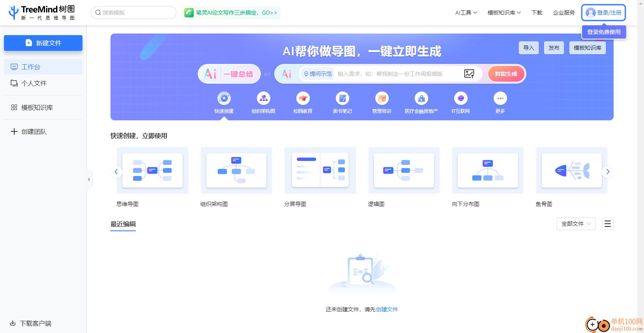Screen dimensions: 644x333
Task: Follow the 创建文件 link
Action: [x=387, y=309]
